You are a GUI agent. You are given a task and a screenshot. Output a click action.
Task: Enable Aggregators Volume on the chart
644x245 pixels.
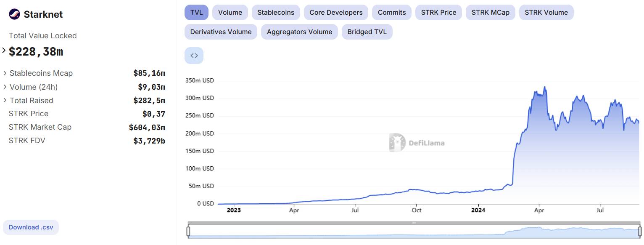(x=299, y=32)
